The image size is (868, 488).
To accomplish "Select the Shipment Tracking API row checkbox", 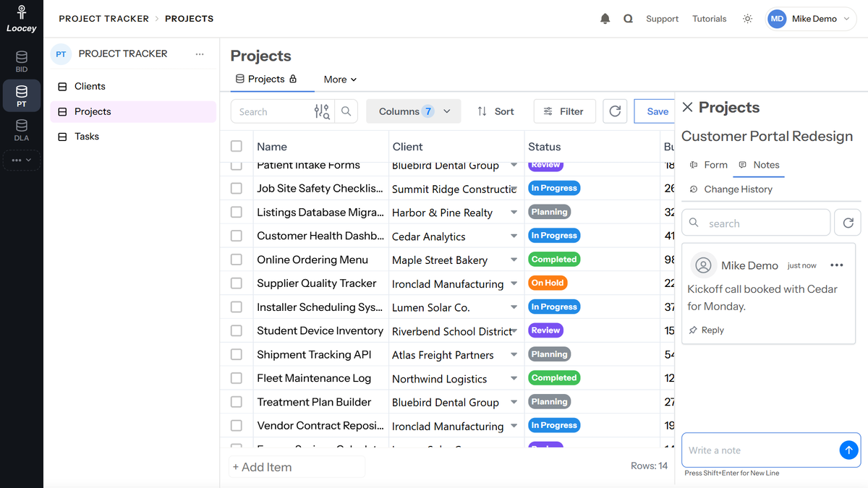I will (237, 354).
